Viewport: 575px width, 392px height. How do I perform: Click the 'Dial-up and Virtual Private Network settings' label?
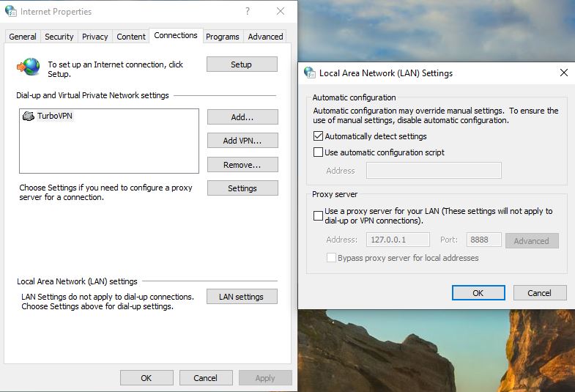point(92,95)
